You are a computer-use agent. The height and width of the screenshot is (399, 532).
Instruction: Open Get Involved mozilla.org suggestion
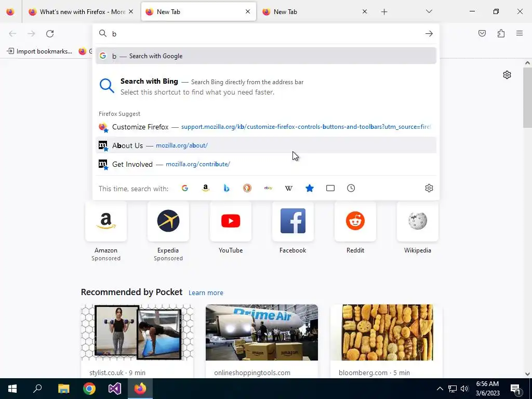(266, 164)
